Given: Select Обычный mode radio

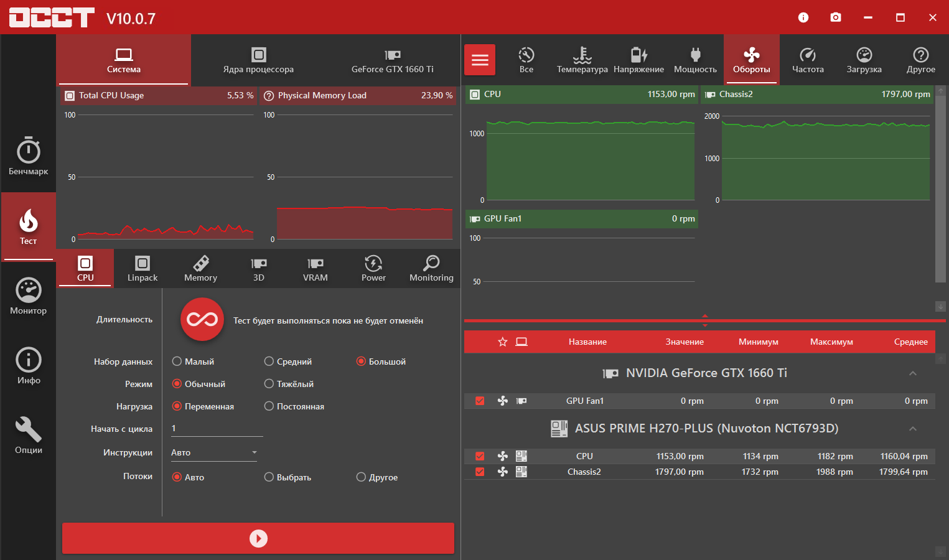Looking at the screenshot, I should [x=199, y=384].
